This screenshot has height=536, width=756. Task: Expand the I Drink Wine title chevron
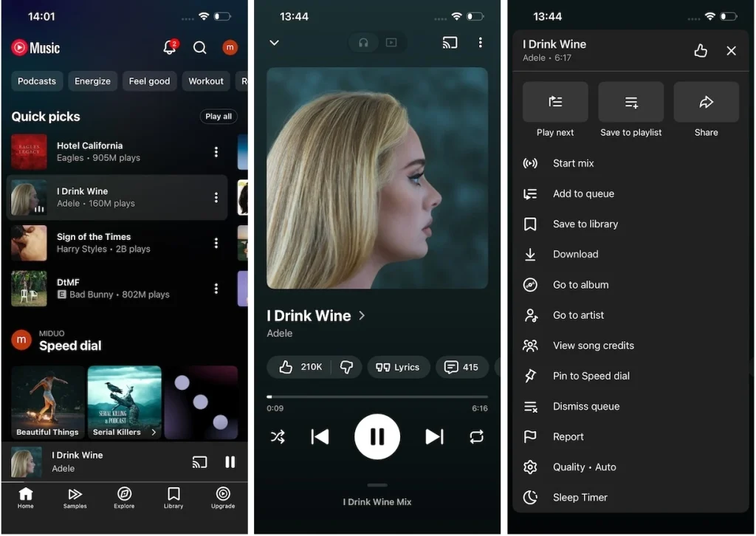click(362, 316)
